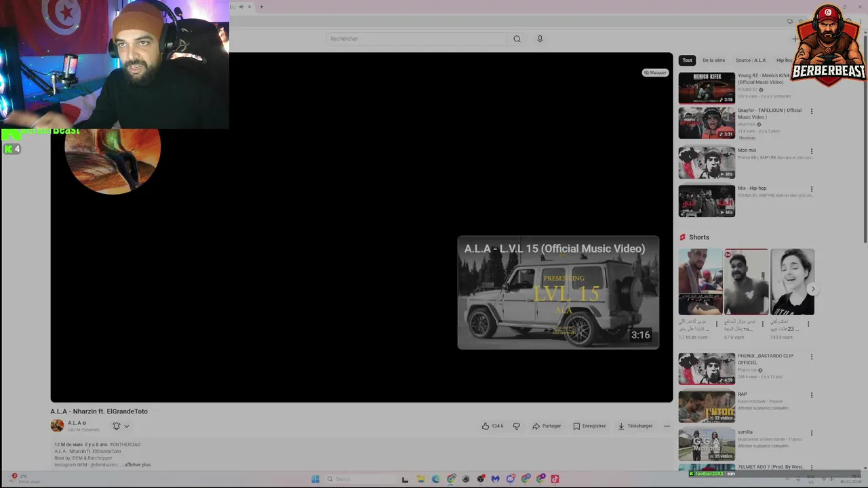
Task: Open the first Shorts video thumbnail
Action: coord(701,282)
